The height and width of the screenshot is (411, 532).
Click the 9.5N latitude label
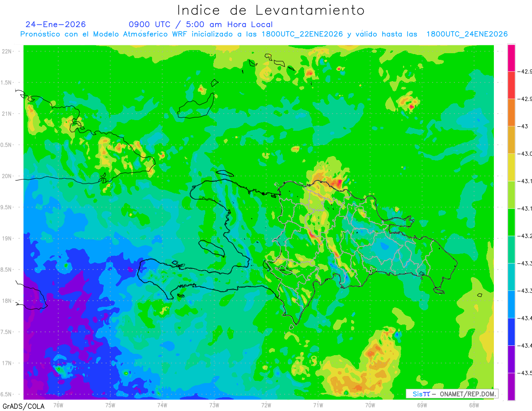pos(7,207)
